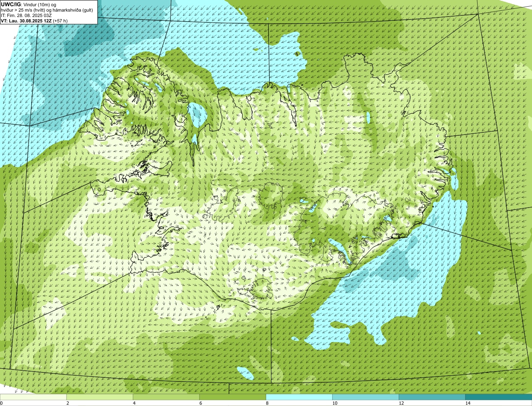This screenshot has width=532, height=406.
Task: Pick the cyan 10–12 color bar segment
Action: tap(366, 397)
